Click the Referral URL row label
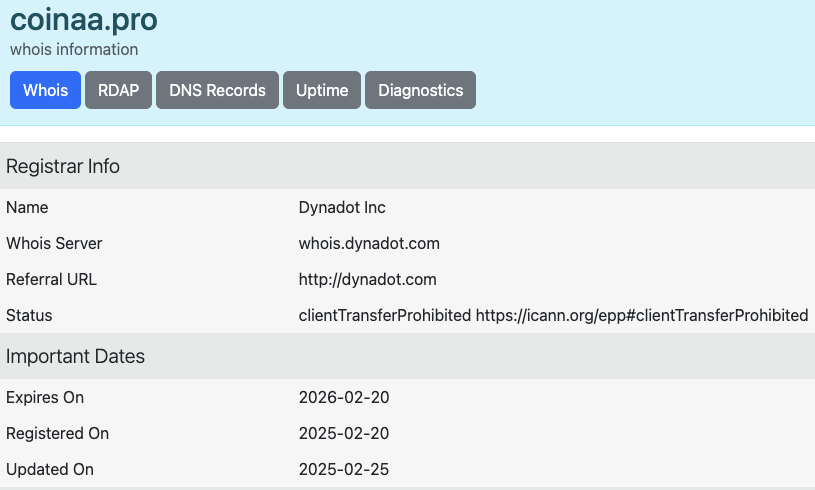Image resolution: width=815 pixels, height=490 pixels. pyautogui.click(x=51, y=280)
